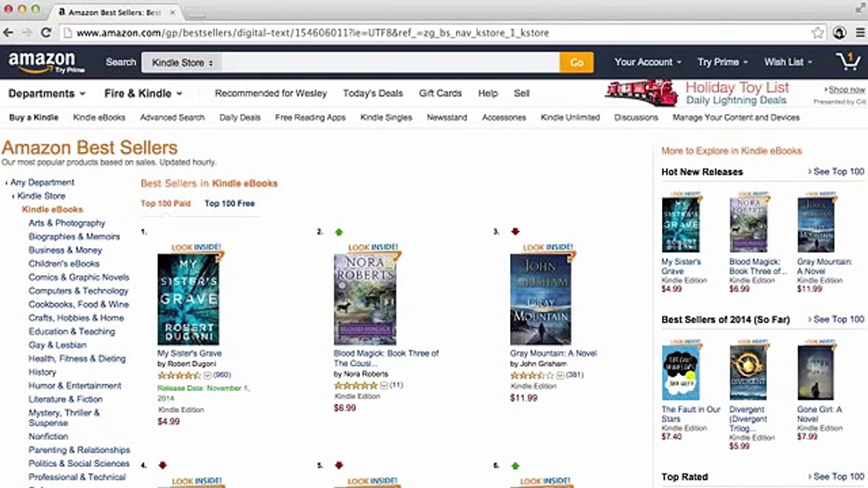The image size is (868, 488).
Task: Open Newsstand in the subnav
Action: pyautogui.click(x=447, y=117)
